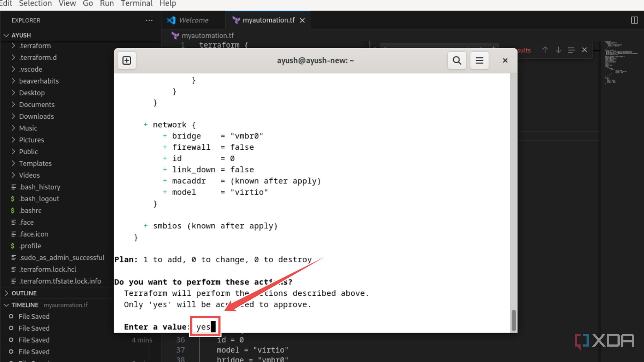Image resolution: width=644 pixels, height=362 pixels.
Task: Open new terminal tab icon
Action: tap(126, 61)
